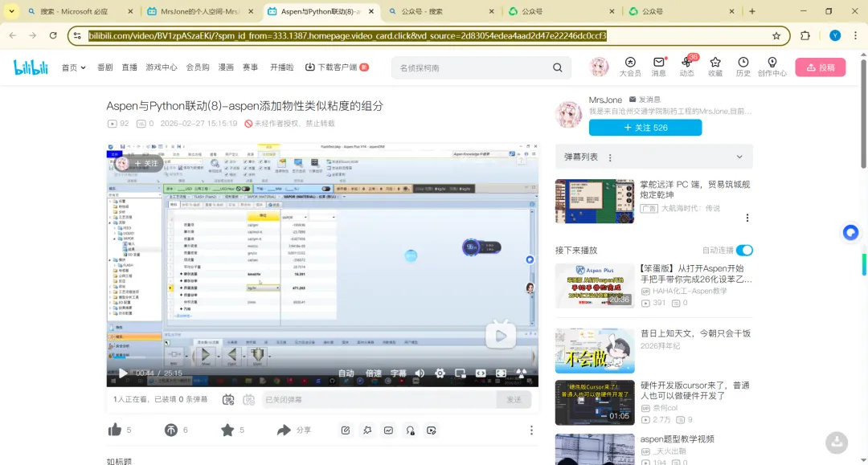This screenshot has width=868, height=465.
Task: Click the search magnifier icon
Action: (558, 67)
